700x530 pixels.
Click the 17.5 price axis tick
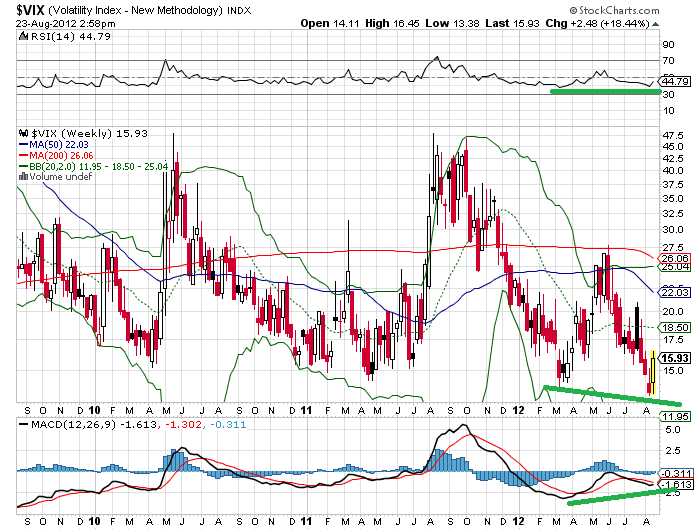tap(673, 339)
